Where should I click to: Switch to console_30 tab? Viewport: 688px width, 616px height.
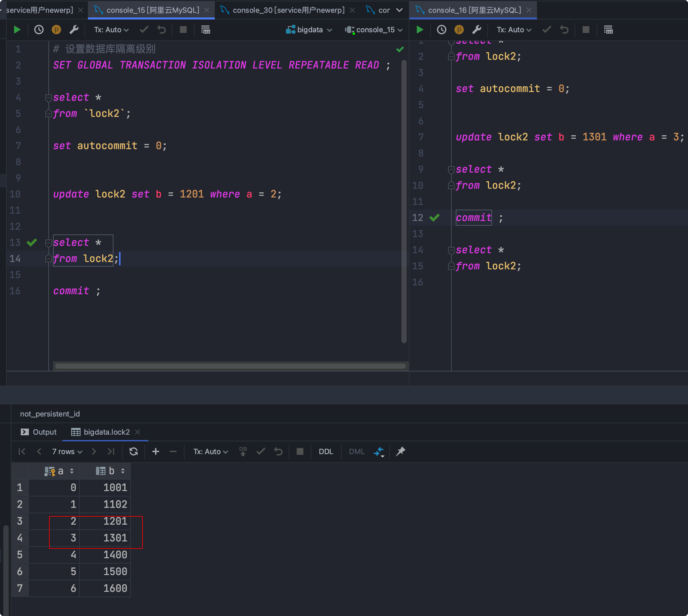[x=288, y=10]
